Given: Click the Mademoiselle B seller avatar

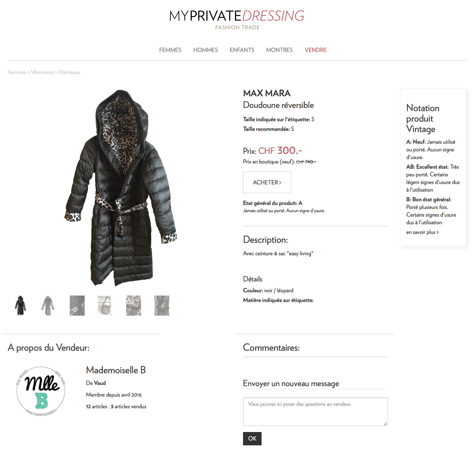Looking at the screenshot, I should click(x=41, y=391).
